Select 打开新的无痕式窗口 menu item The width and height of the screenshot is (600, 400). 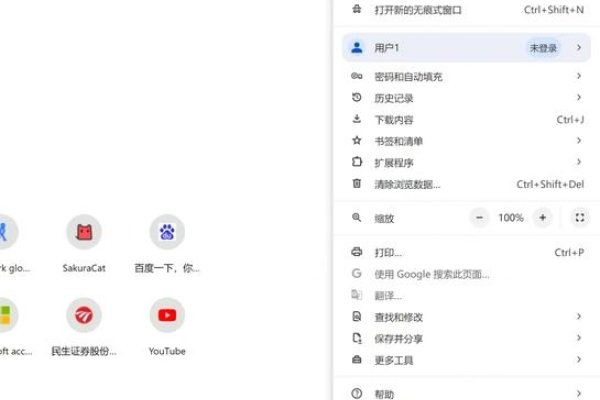click(466, 10)
